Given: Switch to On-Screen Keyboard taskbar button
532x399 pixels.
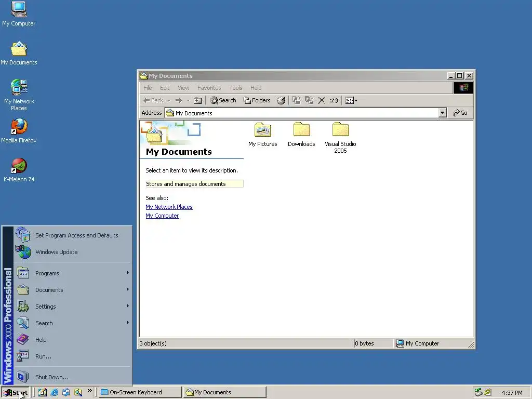Looking at the screenshot, I should [140, 392].
